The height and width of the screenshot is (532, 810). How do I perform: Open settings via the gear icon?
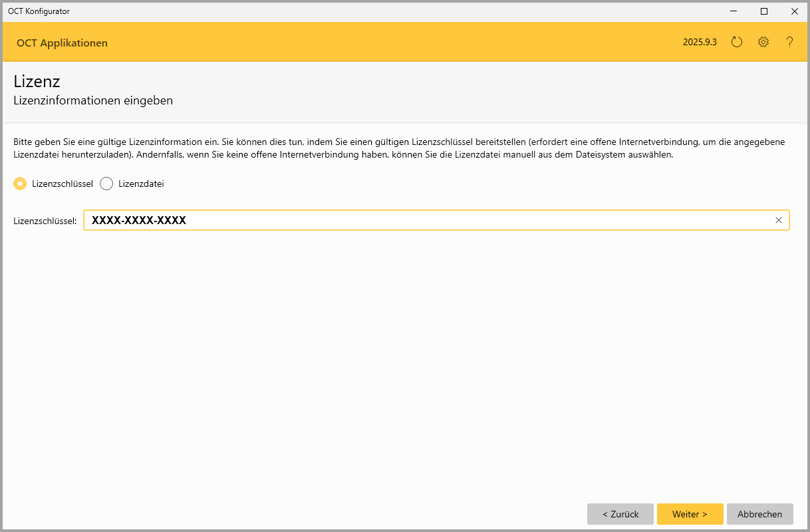pos(763,42)
